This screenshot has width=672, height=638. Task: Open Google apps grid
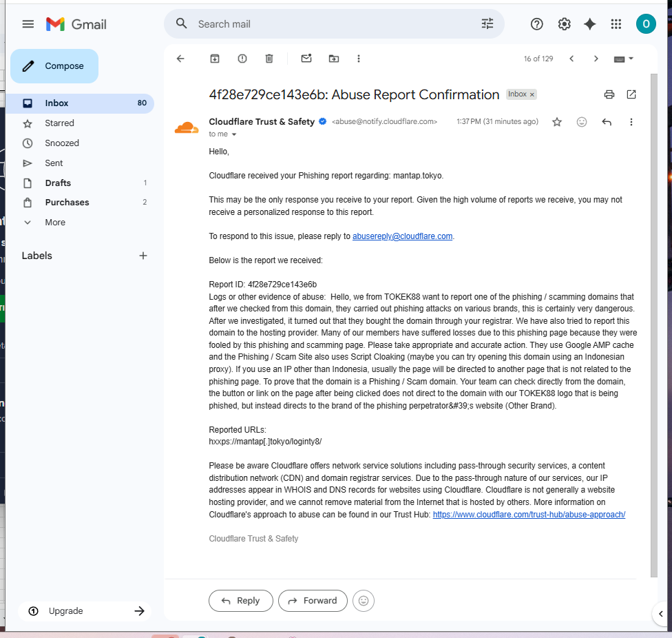[x=616, y=24]
